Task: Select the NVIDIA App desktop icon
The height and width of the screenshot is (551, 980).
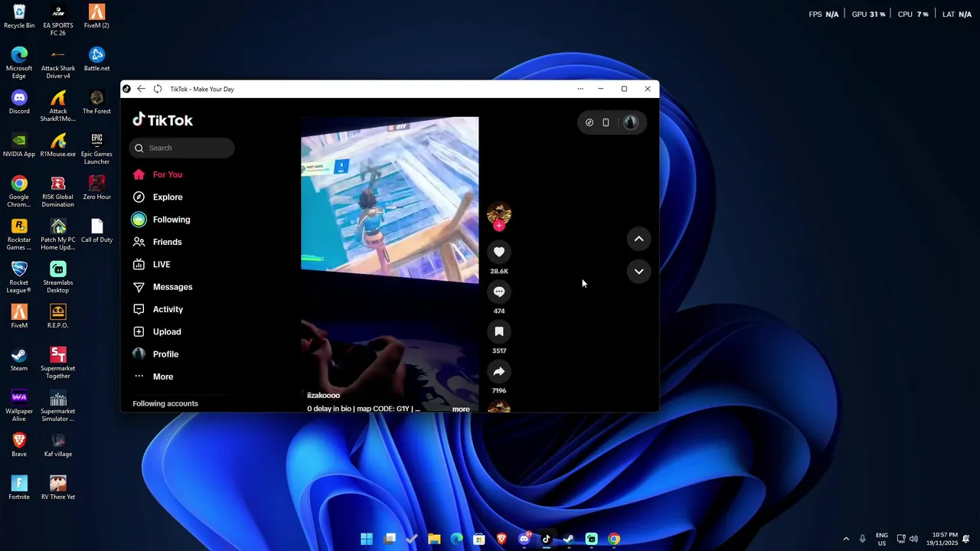Action: click(19, 145)
